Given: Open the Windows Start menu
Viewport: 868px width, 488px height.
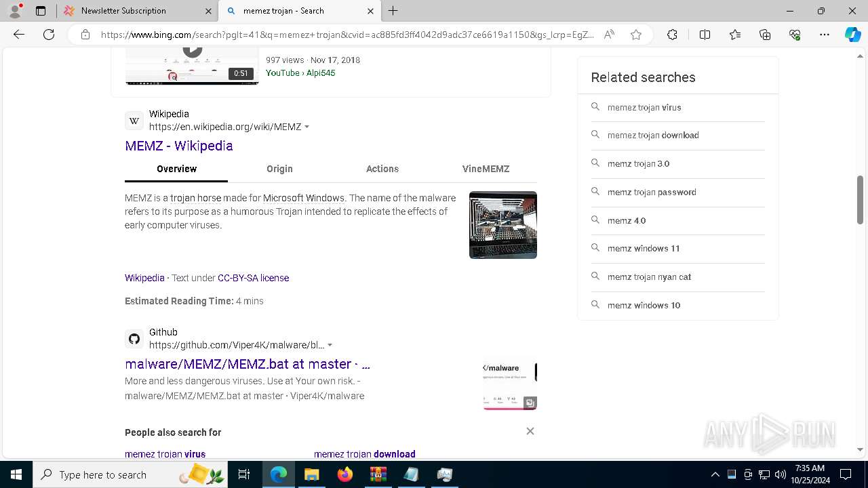Looking at the screenshot, I should [16, 474].
